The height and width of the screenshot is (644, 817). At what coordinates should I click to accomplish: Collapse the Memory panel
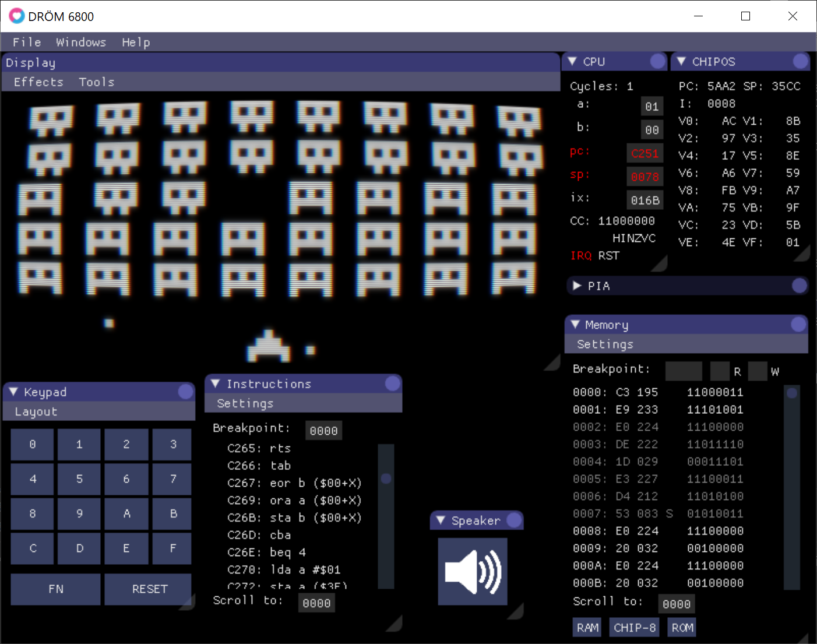tap(576, 325)
